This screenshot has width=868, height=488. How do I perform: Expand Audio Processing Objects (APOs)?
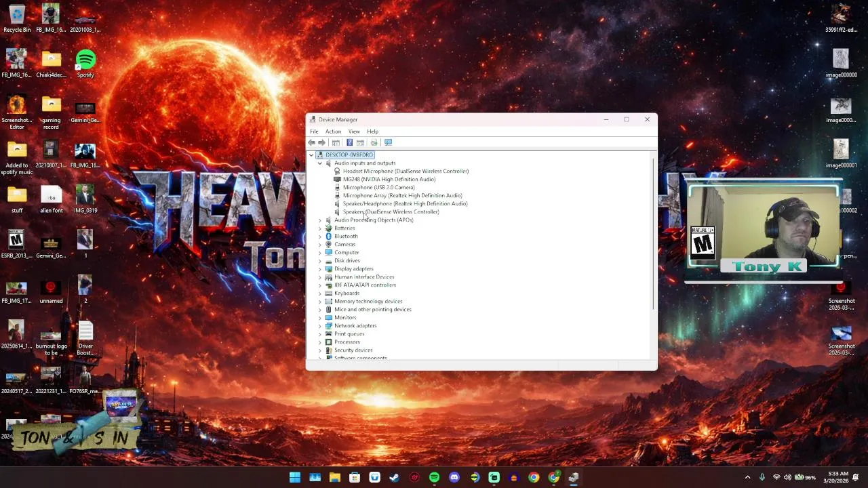pos(320,220)
